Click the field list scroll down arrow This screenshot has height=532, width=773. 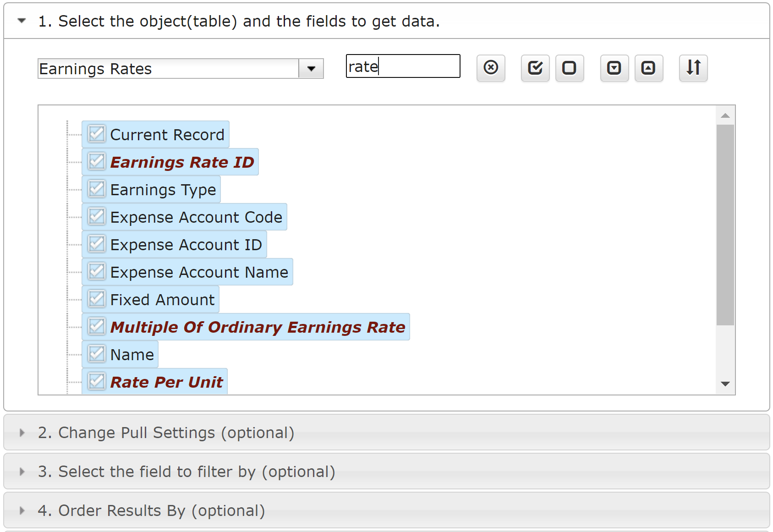click(x=725, y=384)
